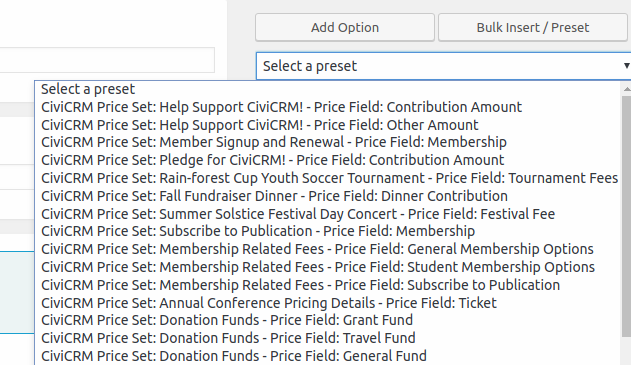Choose the blank 'Select a preset' list entry
The width and height of the screenshot is (631, 365).
(x=328, y=89)
